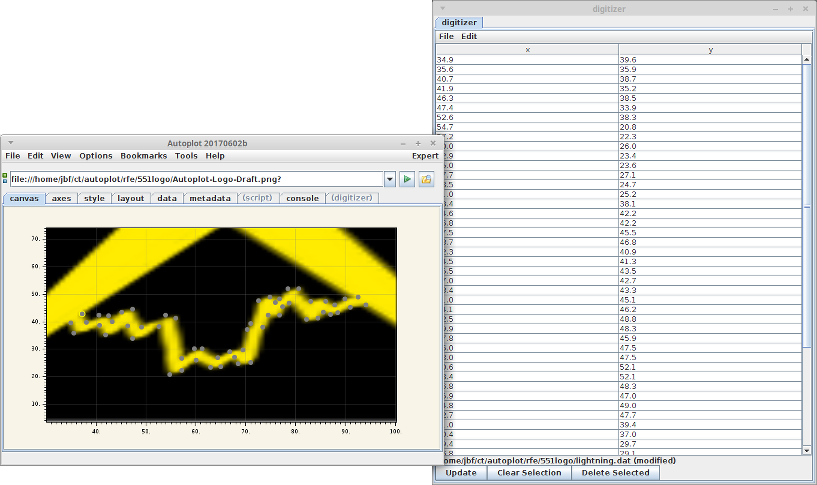Screen dimensions: 817x485
Task: Open the Help menu in Autoplot
Action: coord(215,156)
